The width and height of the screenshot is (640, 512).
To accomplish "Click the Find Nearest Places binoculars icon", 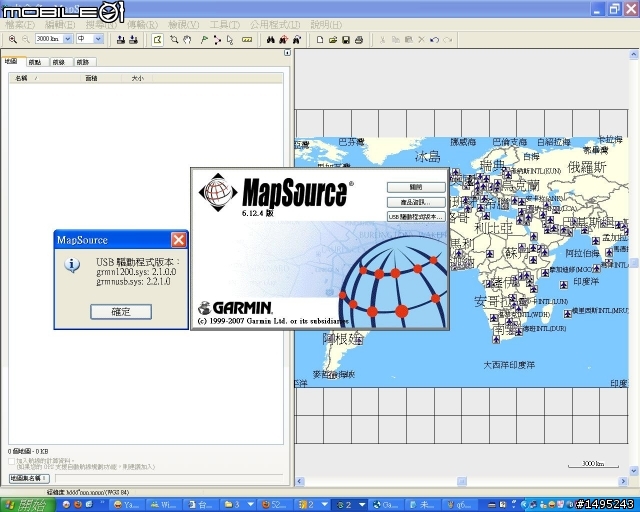I will pos(284,40).
